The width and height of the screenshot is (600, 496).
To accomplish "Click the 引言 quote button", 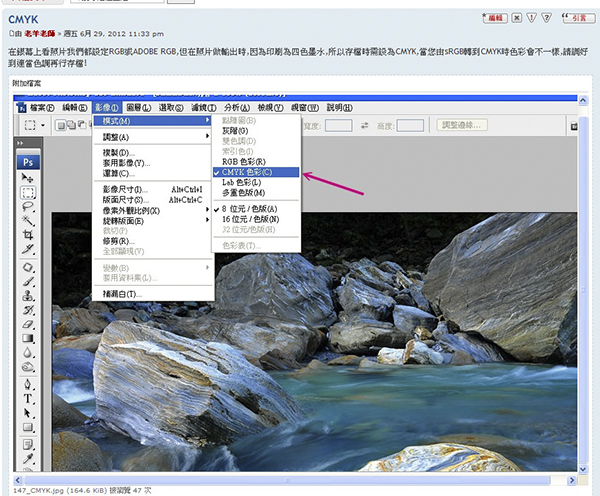I will [x=579, y=18].
